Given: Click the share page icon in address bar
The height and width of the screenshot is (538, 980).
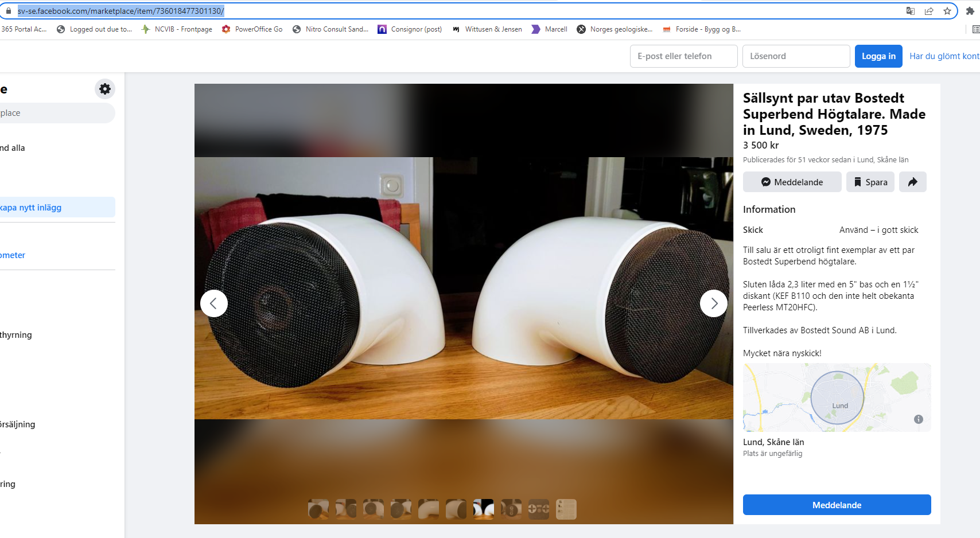Looking at the screenshot, I should (x=929, y=11).
